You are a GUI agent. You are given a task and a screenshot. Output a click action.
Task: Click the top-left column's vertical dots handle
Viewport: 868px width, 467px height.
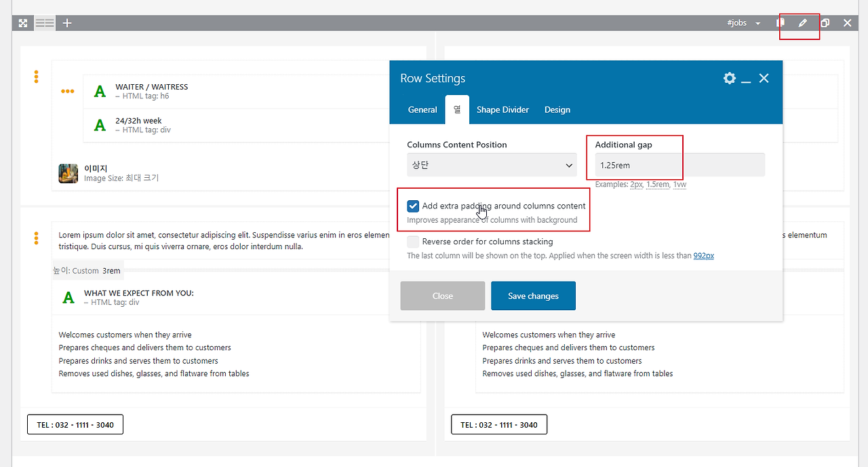point(36,77)
